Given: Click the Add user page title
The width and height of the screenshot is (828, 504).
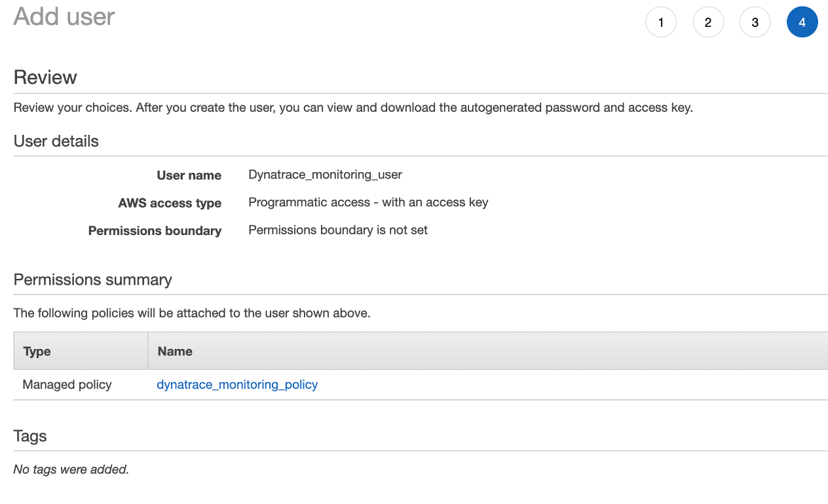Looking at the screenshot, I should point(64,16).
